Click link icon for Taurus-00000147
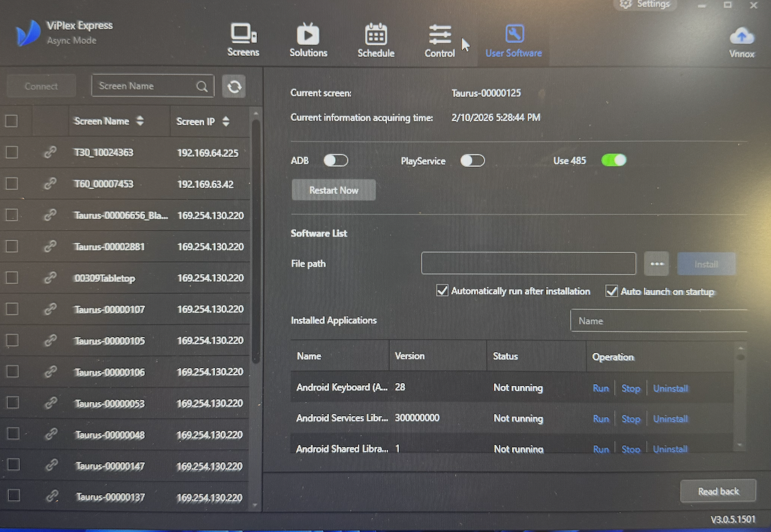This screenshot has width=771, height=532. point(52,465)
